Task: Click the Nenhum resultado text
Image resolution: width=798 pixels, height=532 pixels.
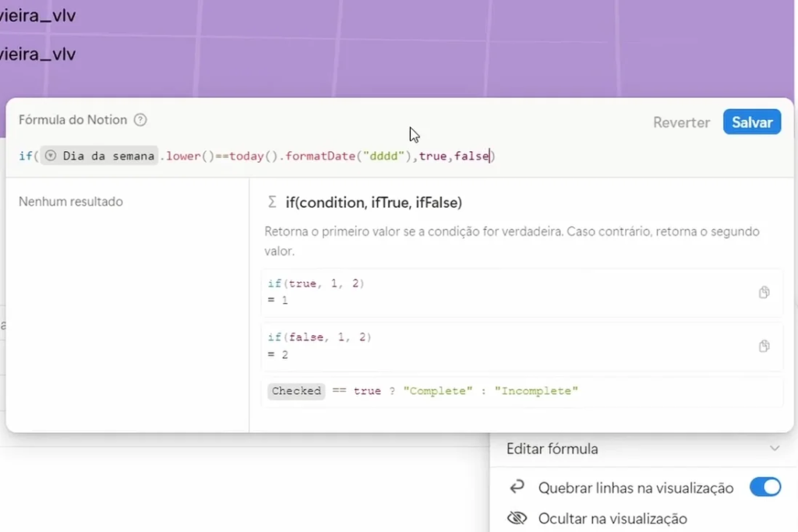Action: [x=71, y=202]
